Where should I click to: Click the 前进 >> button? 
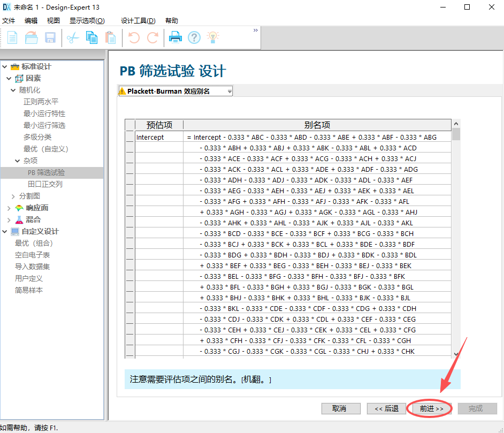431,408
